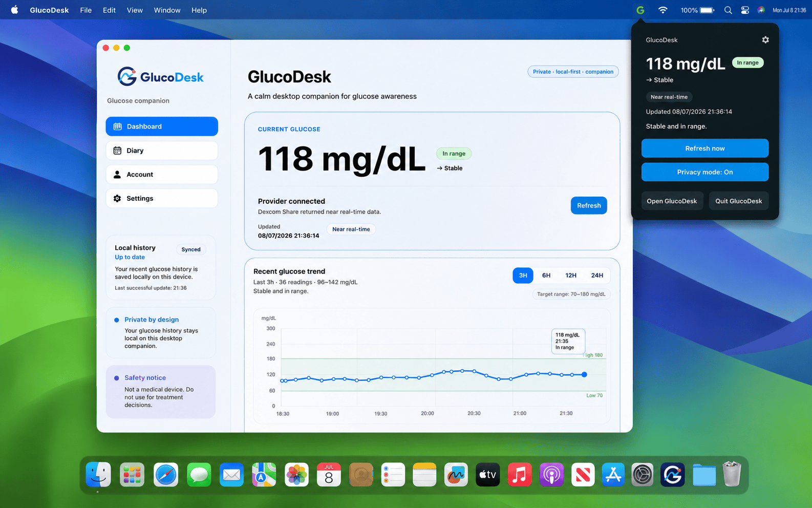
Task: Click the GlucoDesk menu bar status icon
Action: [640, 10]
